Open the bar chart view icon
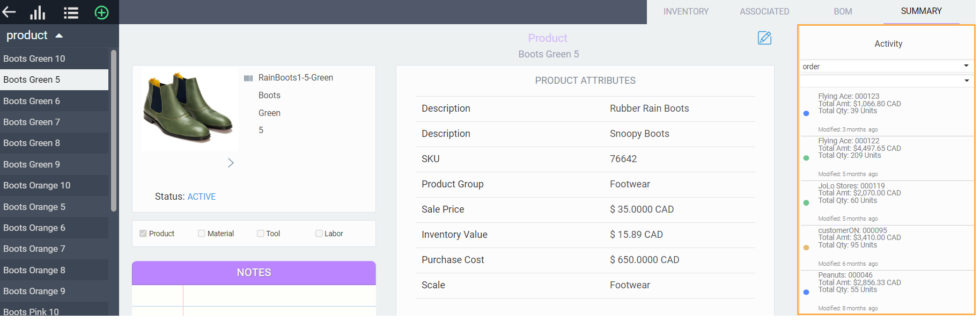 tap(38, 12)
